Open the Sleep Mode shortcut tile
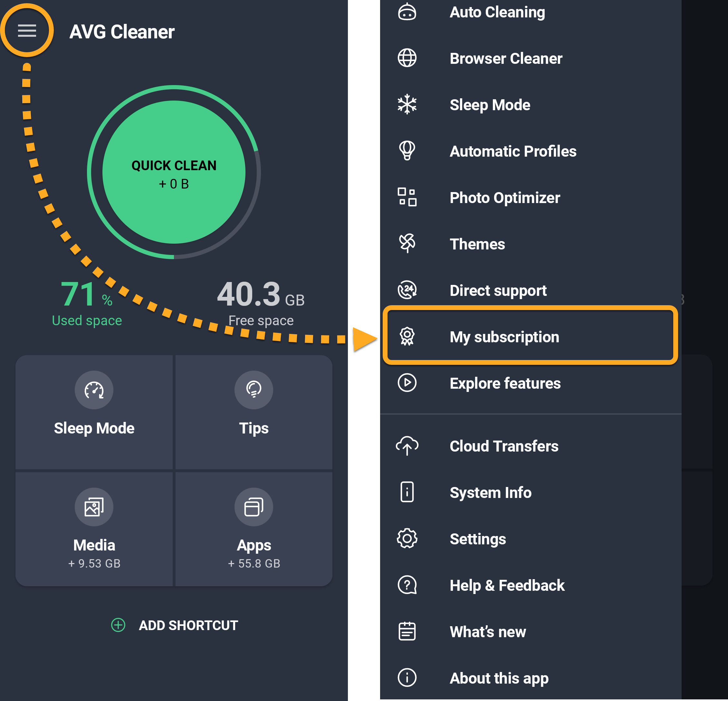Image resolution: width=728 pixels, height=701 pixels. (94, 412)
